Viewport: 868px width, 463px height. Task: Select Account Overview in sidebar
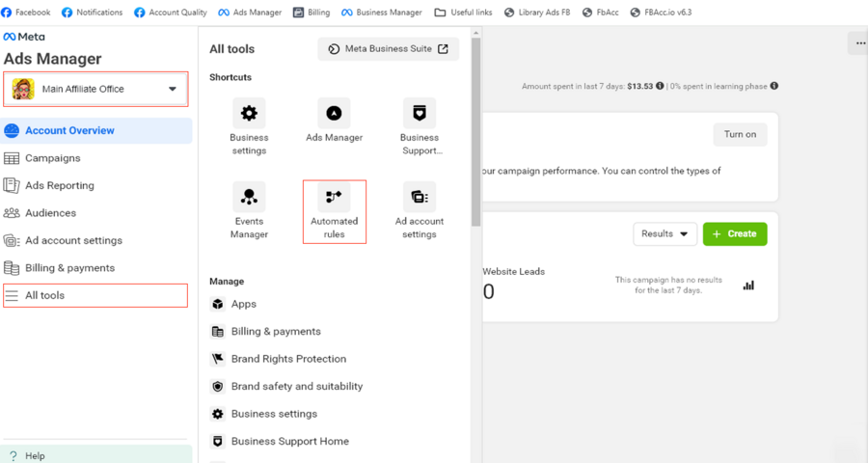click(x=96, y=131)
